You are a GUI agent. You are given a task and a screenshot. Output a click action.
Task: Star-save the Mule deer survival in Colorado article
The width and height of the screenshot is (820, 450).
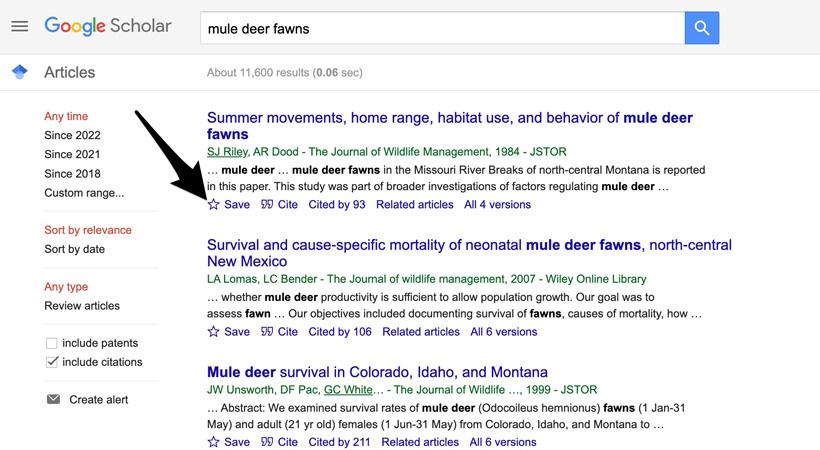coord(213,442)
